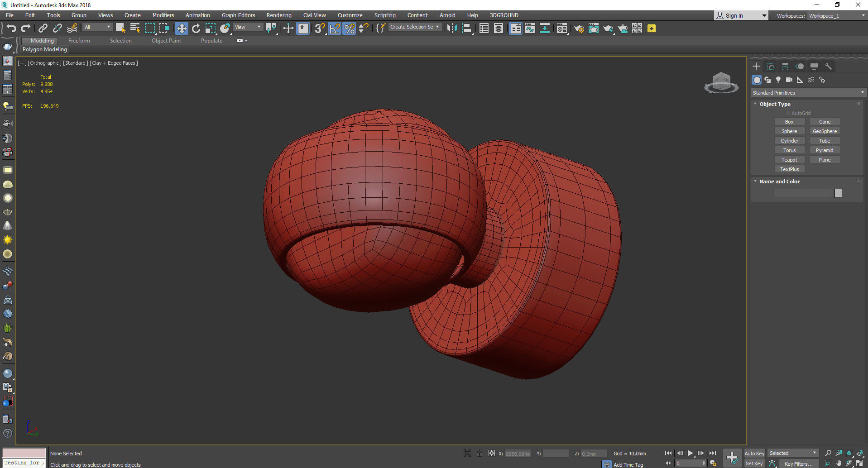Open the Select by Name dialog
This screenshot has height=468, width=868.
(x=135, y=29)
